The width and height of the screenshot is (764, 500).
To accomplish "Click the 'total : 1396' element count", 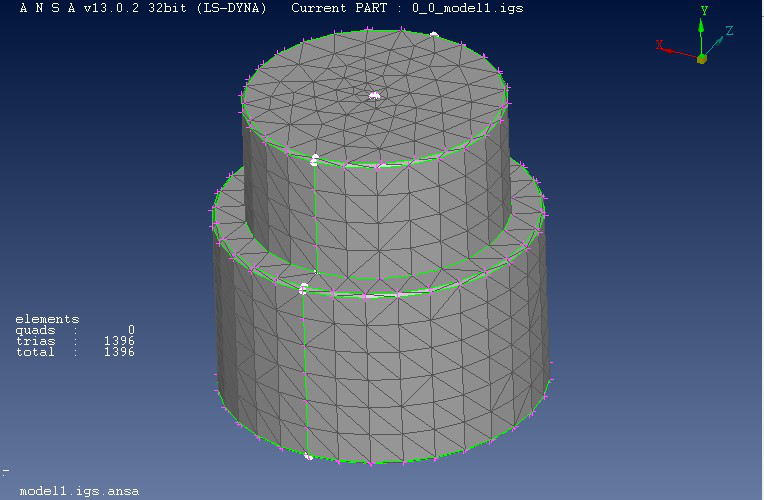I will click(x=75, y=352).
